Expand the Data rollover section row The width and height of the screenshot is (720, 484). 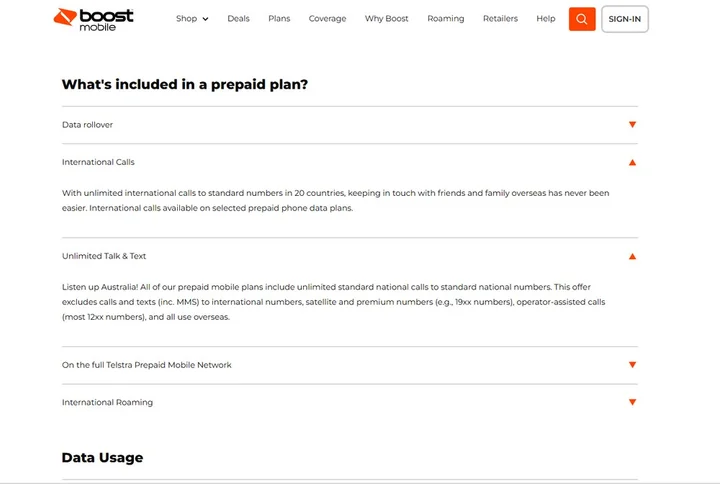pyautogui.click(x=88, y=125)
